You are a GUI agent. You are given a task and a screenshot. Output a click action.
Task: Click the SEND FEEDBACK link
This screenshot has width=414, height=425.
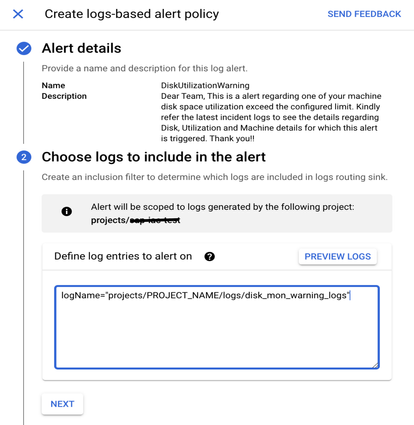(364, 14)
